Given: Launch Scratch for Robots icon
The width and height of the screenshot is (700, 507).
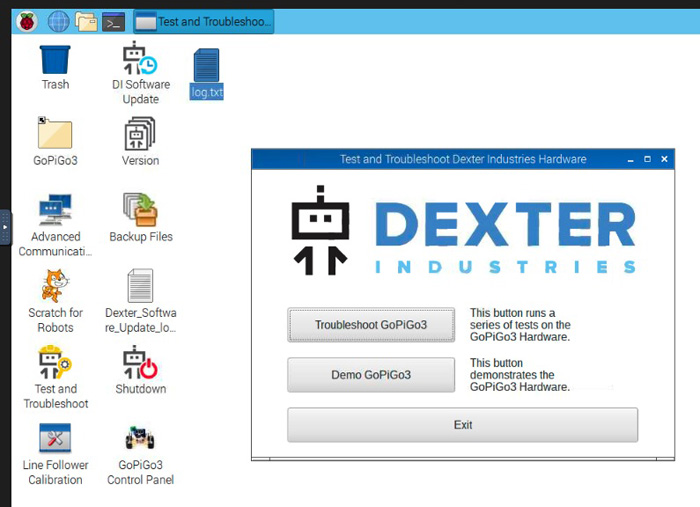Looking at the screenshot, I should [55, 287].
